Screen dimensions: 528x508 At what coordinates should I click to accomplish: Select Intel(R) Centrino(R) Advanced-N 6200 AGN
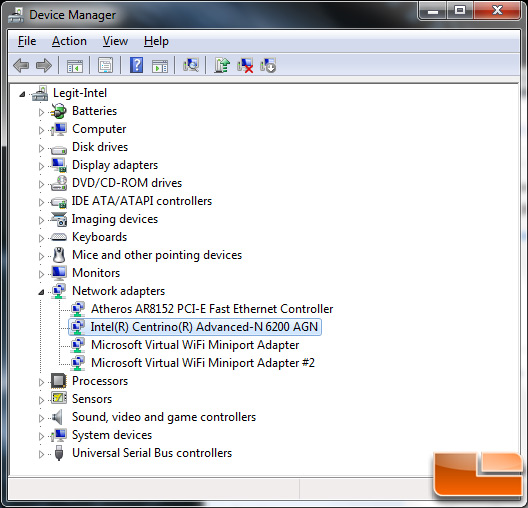pyautogui.click(x=204, y=327)
